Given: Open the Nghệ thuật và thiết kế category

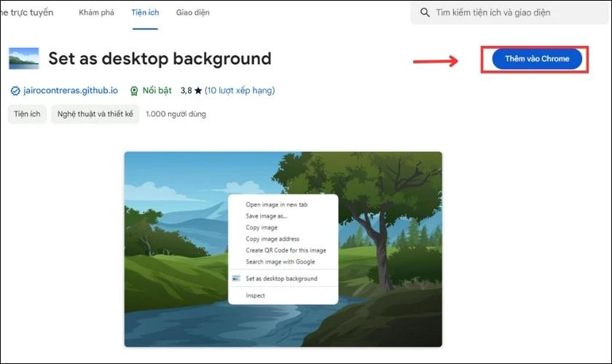Looking at the screenshot, I should point(95,114).
